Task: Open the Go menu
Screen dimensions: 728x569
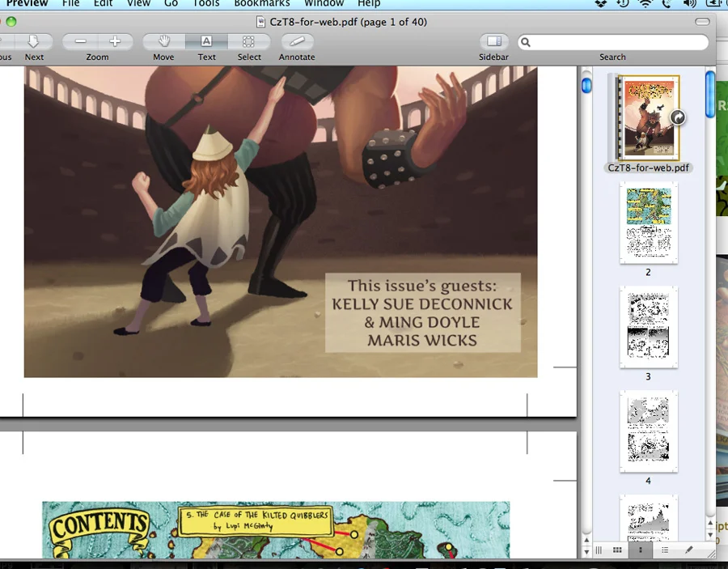Action: [x=171, y=3]
